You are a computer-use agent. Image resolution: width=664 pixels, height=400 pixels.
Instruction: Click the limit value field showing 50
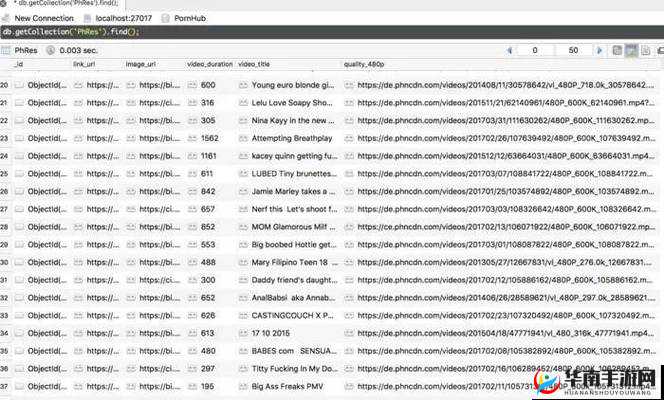tap(573, 50)
